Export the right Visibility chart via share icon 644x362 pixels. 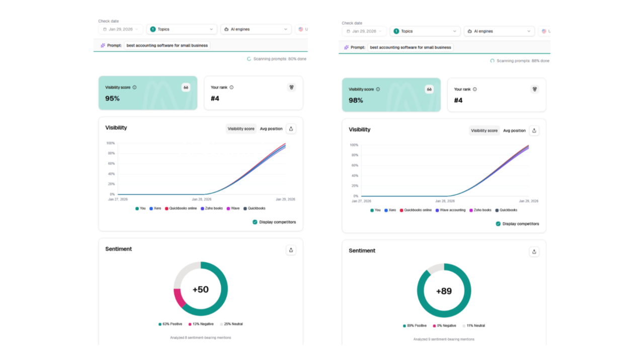click(x=534, y=130)
